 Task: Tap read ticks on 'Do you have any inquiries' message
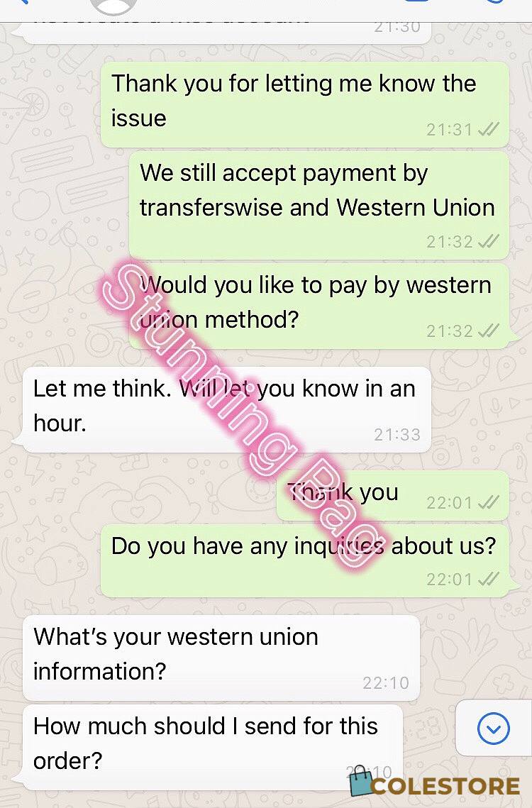[x=488, y=579]
